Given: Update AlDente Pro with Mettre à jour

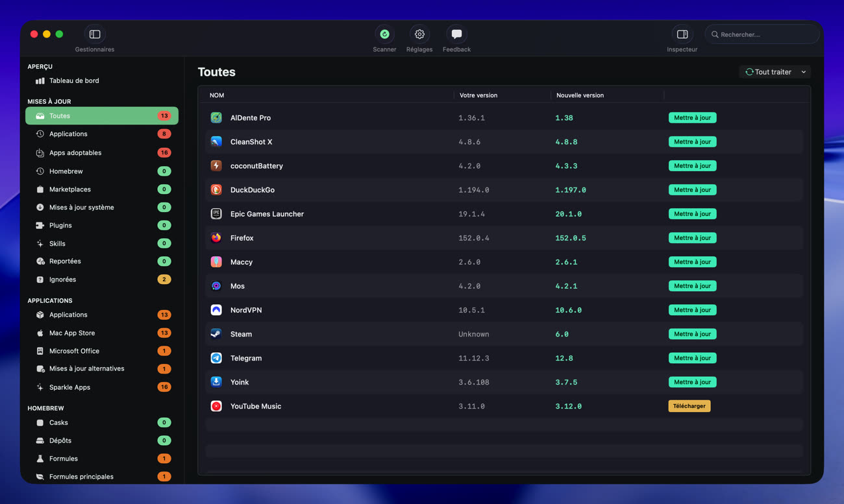Looking at the screenshot, I should point(692,118).
